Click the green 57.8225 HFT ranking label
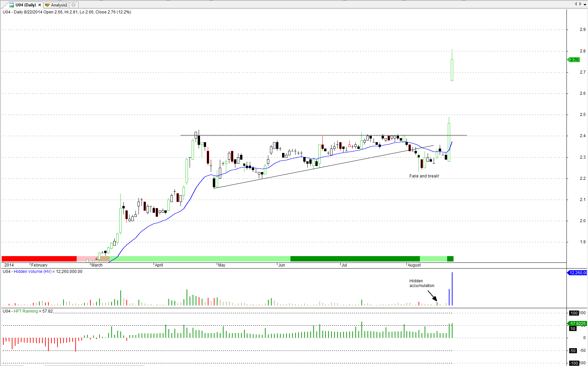 (x=577, y=323)
